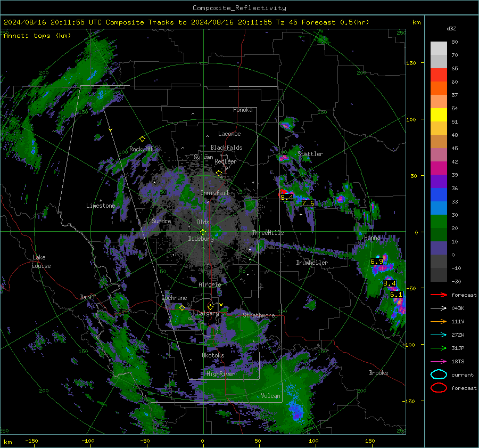Viewport: 479px width, 448px height.
Task: Click the 'Annot: tops (km)' annotation text
Action: (37, 36)
